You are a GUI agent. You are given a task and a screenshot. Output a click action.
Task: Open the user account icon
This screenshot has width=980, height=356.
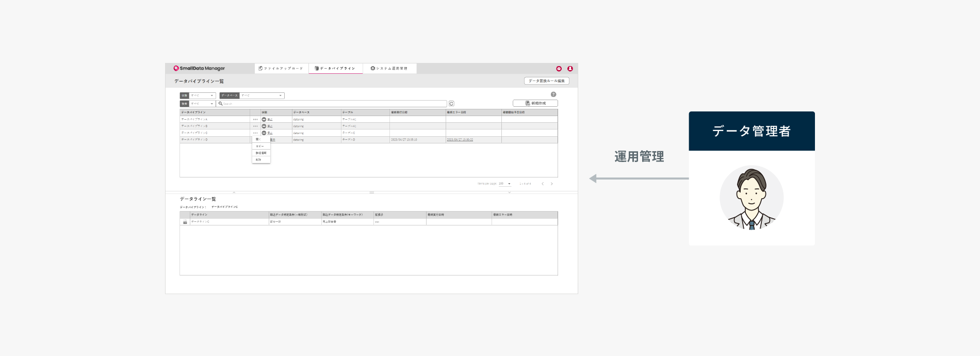[570, 69]
